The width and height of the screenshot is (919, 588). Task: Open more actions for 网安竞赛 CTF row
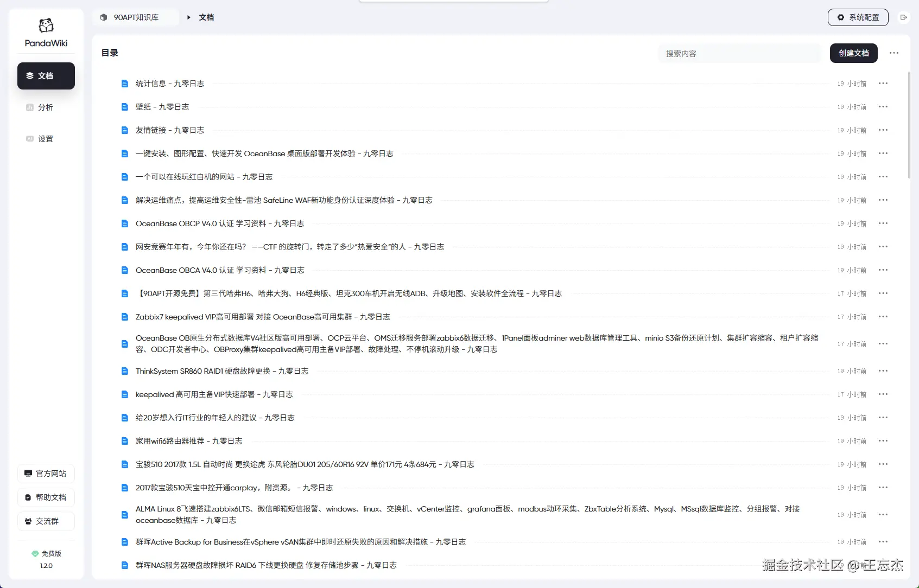[883, 247]
